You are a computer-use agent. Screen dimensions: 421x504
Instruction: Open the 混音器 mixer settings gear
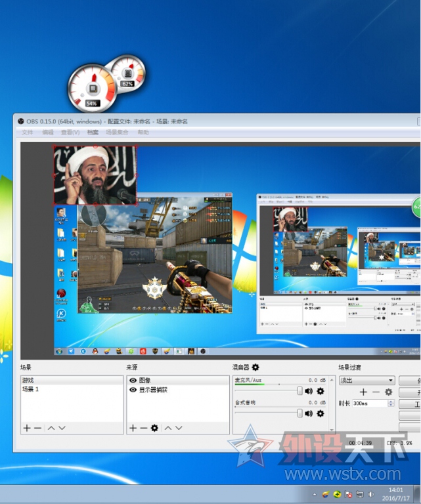tap(255, 367)
